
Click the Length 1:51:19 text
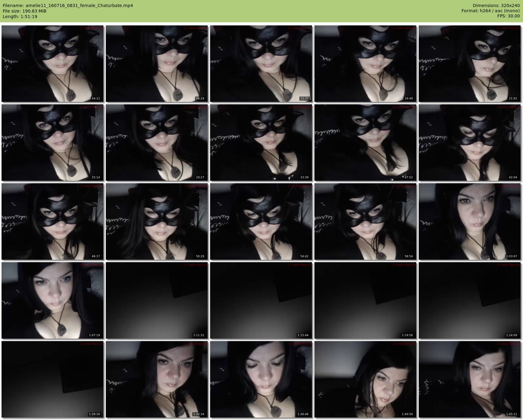[x=20, y=17]
